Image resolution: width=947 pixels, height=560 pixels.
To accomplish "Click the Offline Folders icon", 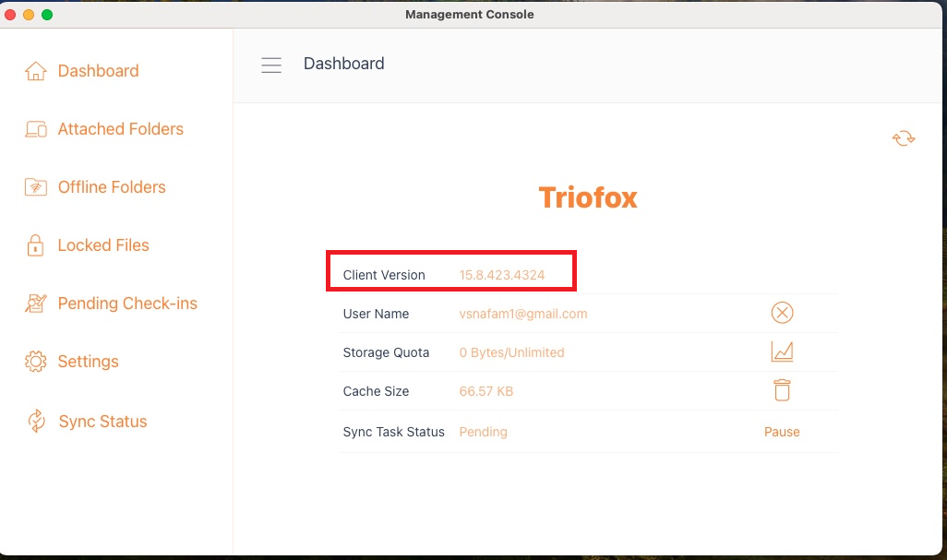I will (36, 187).
